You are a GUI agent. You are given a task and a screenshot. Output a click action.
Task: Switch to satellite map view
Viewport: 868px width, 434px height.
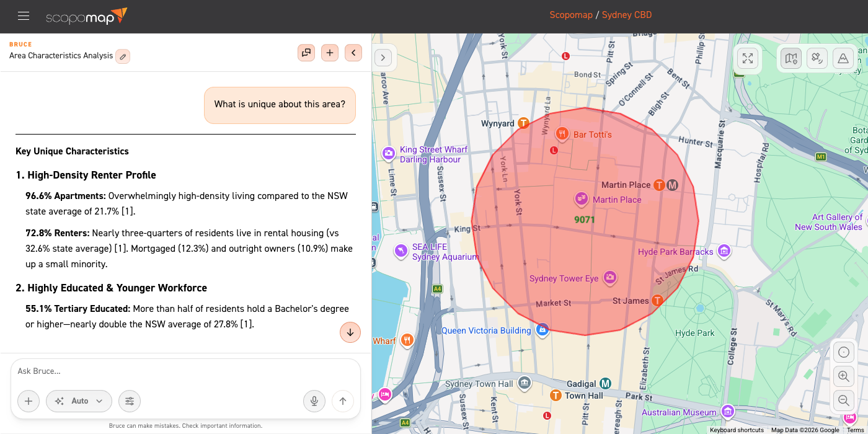(817, 58)
